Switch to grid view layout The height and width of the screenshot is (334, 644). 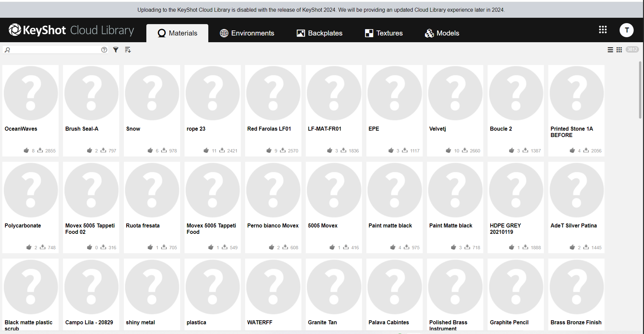(619, 50)
